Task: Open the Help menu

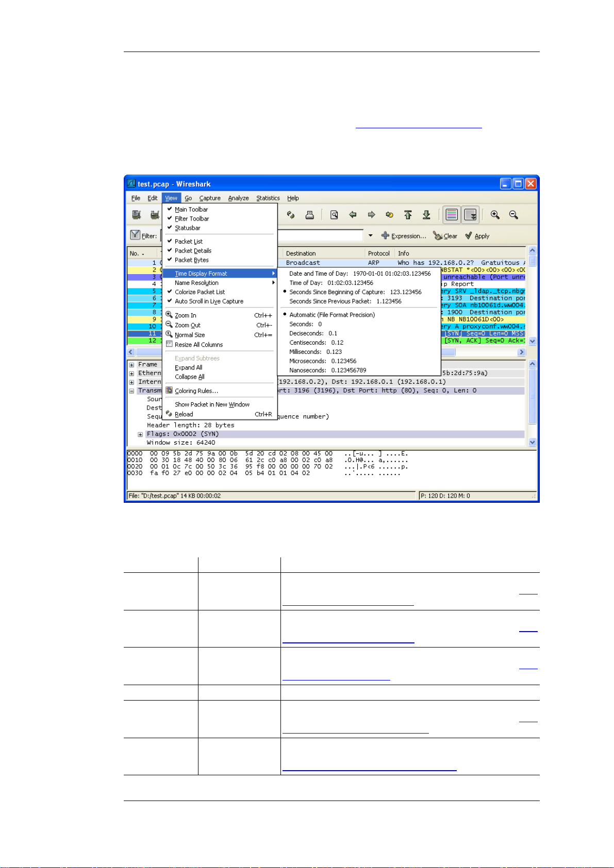Action: tap(293, 198)
